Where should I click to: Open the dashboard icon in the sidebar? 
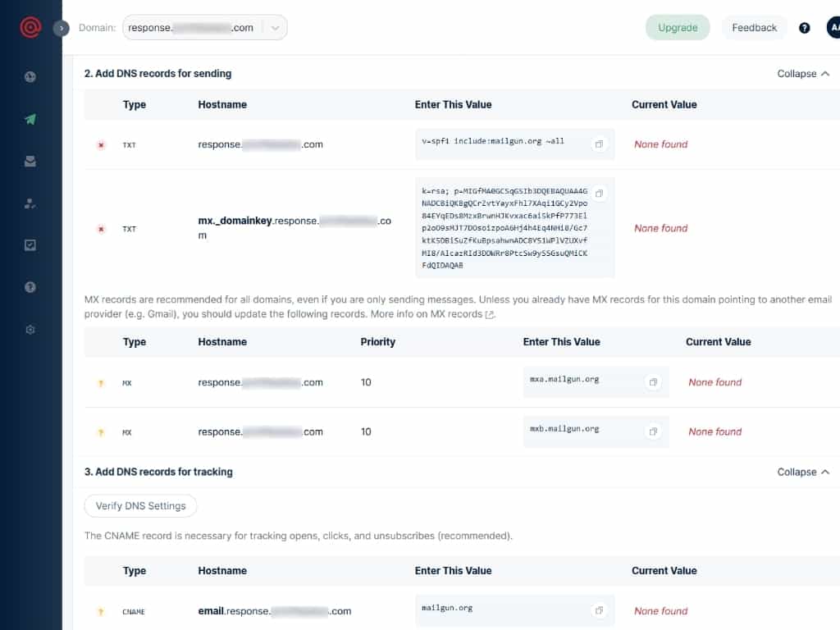pos(30,77)
